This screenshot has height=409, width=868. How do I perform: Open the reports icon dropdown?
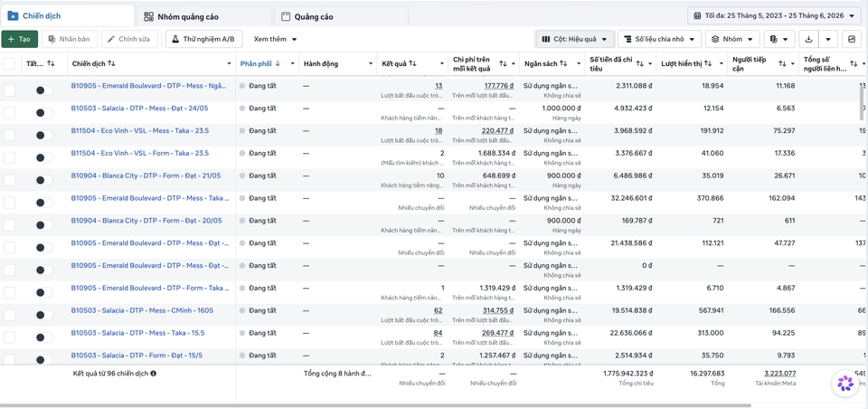coord(779,39)
